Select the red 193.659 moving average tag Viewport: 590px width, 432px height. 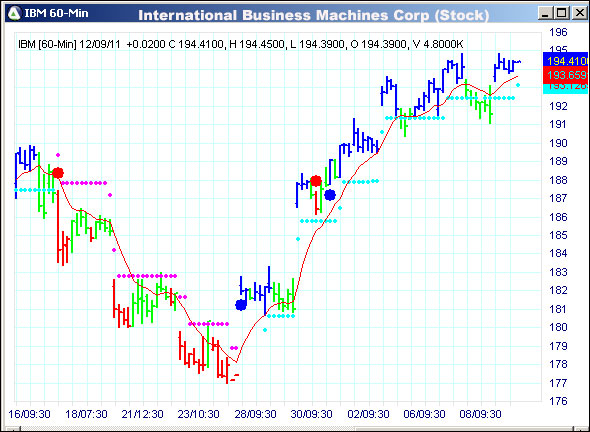pos(566,75)
